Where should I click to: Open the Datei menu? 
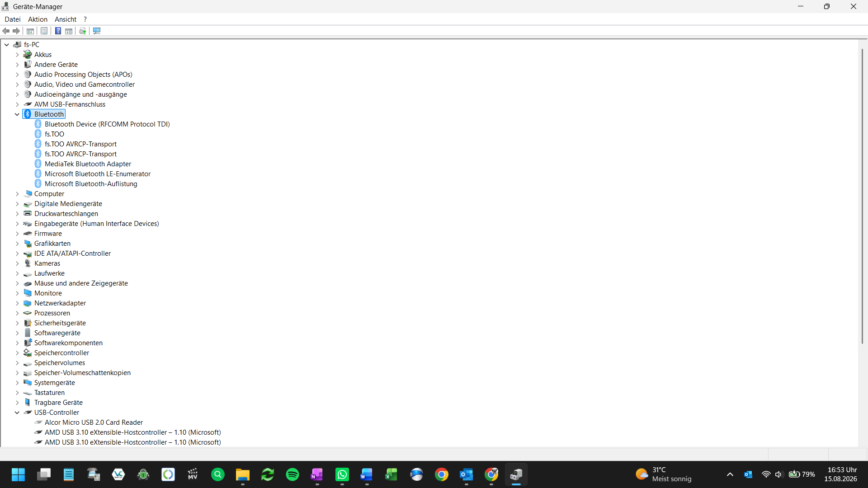pos(13,19)
